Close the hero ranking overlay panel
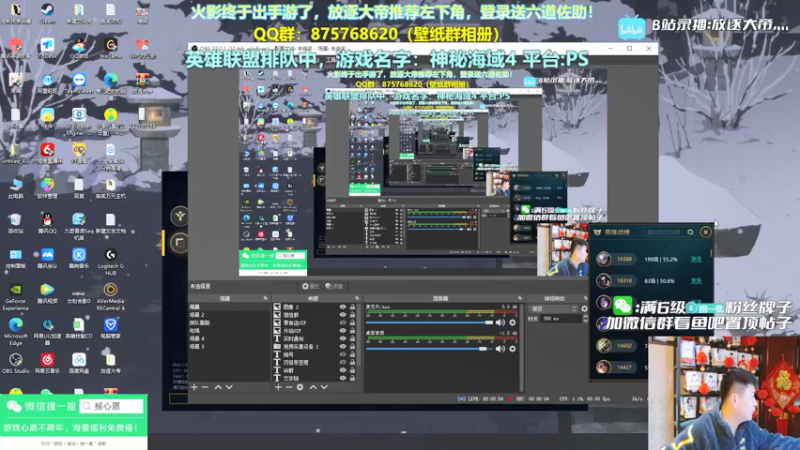This screenshot has height=450, width=800. (706, 232)
